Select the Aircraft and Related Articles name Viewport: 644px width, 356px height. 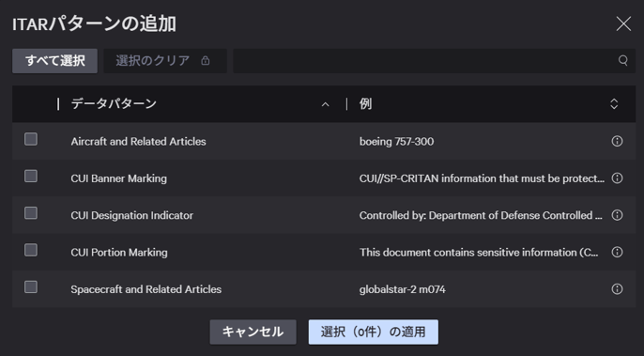[x=138, y=142]
